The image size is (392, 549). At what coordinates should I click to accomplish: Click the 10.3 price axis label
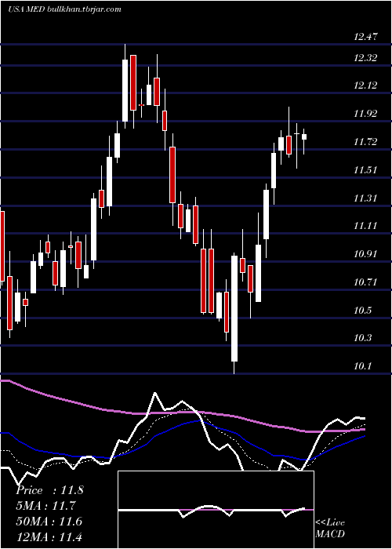[x=362, y=339]
